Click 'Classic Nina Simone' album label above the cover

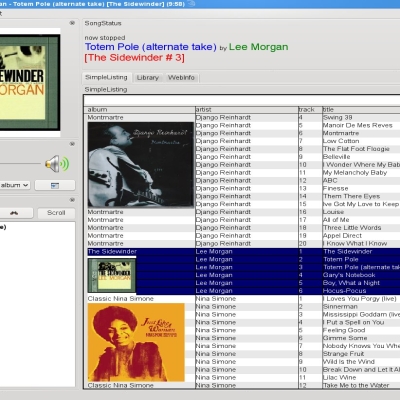120,299
